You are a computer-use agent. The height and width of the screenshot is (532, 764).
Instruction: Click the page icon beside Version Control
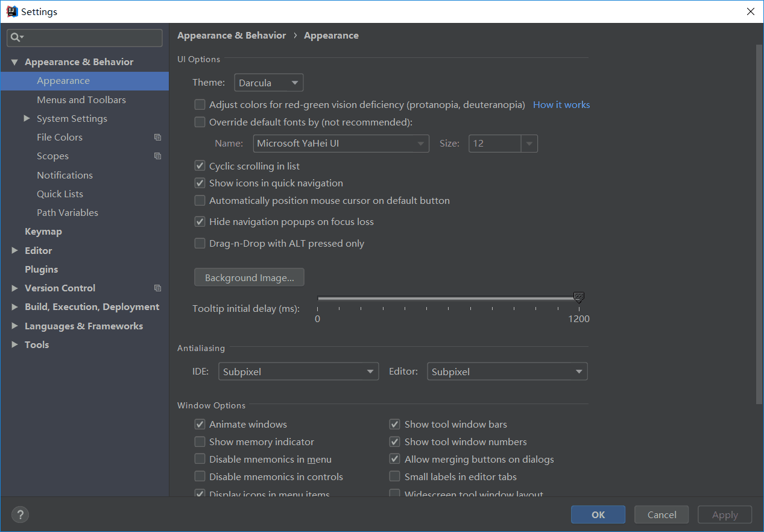click(157, 288)
